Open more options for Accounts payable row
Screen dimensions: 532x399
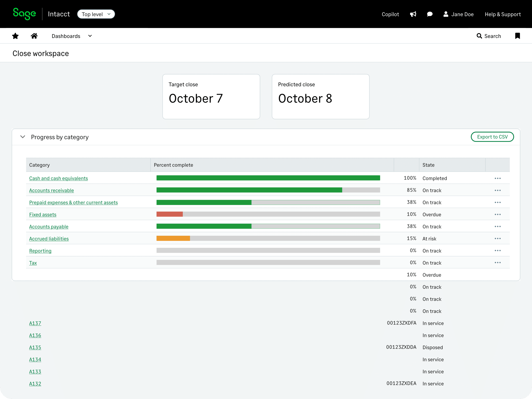point(498,226)
